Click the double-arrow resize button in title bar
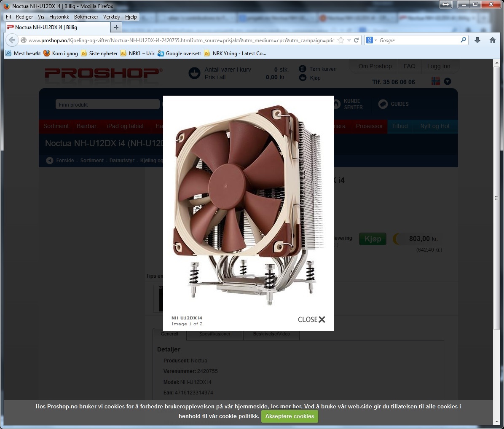Viewport: 504px width, 429px height. coord(445,4)
